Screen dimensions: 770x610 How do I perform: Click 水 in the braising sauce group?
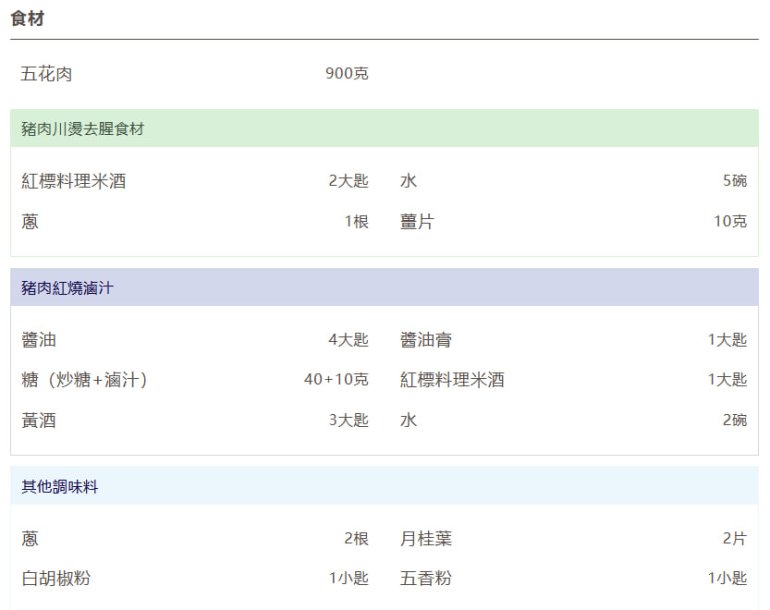pyautogui.click(x=408, y=420)
